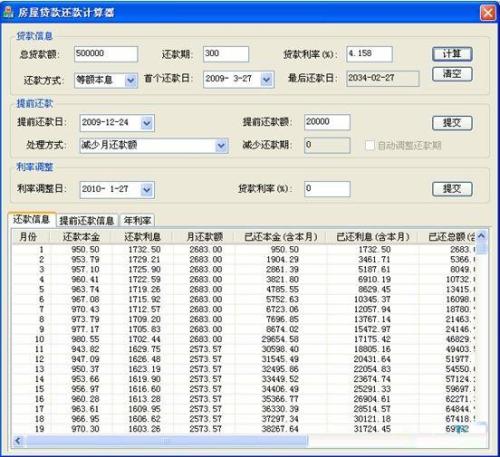Select the cell 1712.57 in month 7
The width and height of the screenshot is (500, 457).
(144, 309)
